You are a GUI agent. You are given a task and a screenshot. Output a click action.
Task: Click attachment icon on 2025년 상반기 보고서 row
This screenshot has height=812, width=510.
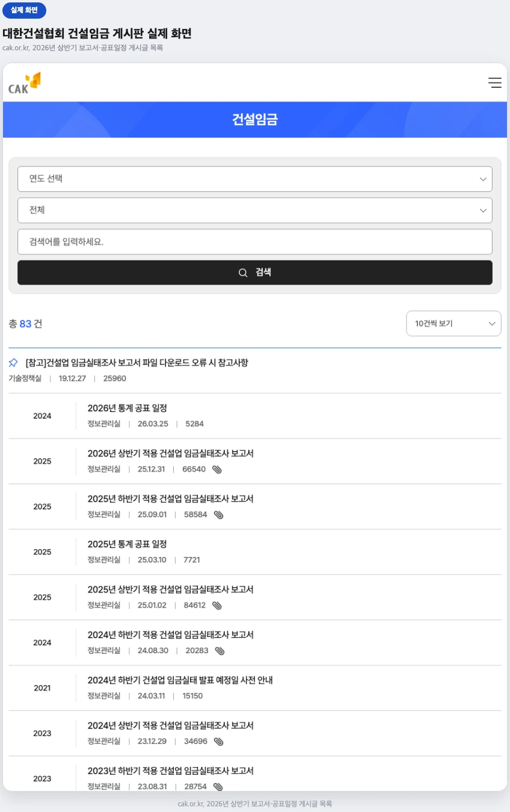217,606
